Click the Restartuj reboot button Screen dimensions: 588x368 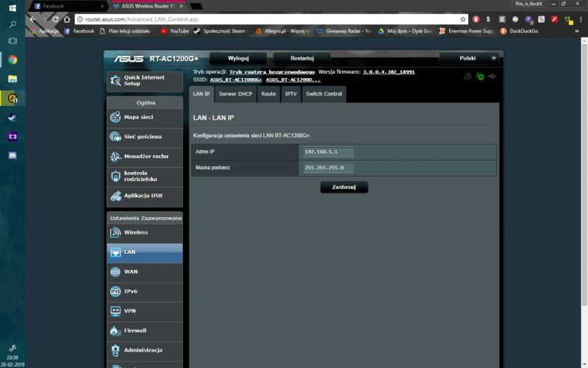pyautogui.click(x=302, y=58)
